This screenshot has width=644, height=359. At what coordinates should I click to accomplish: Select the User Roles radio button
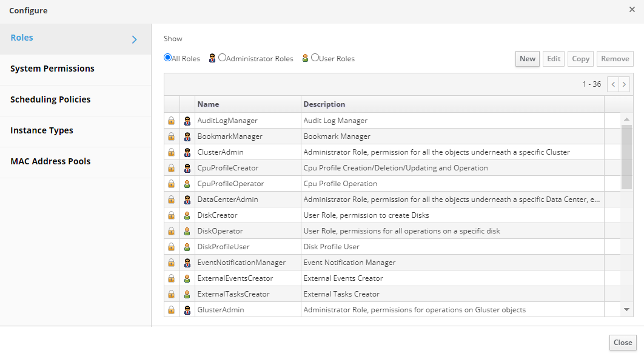[x=315, y=58]
